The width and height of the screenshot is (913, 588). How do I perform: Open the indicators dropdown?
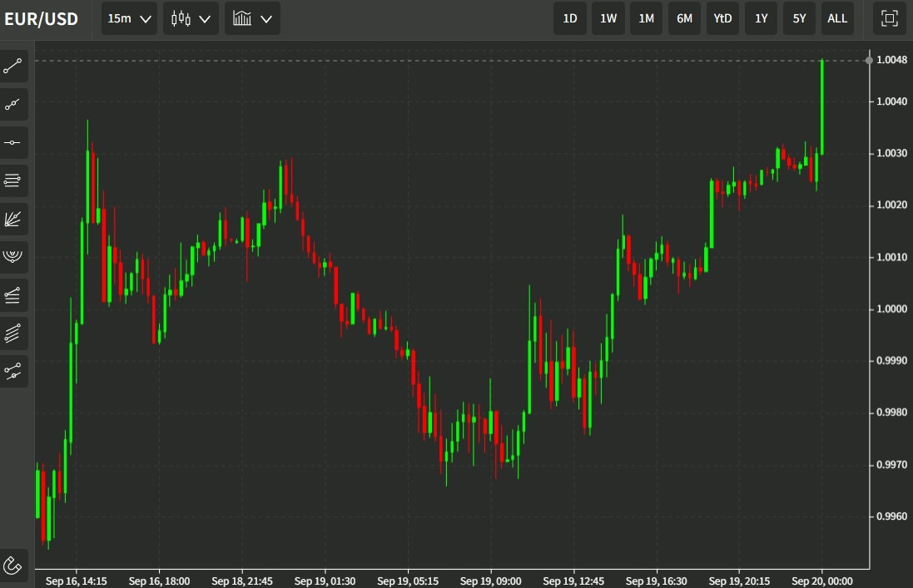pyautogui.click(x=252, y=18)
